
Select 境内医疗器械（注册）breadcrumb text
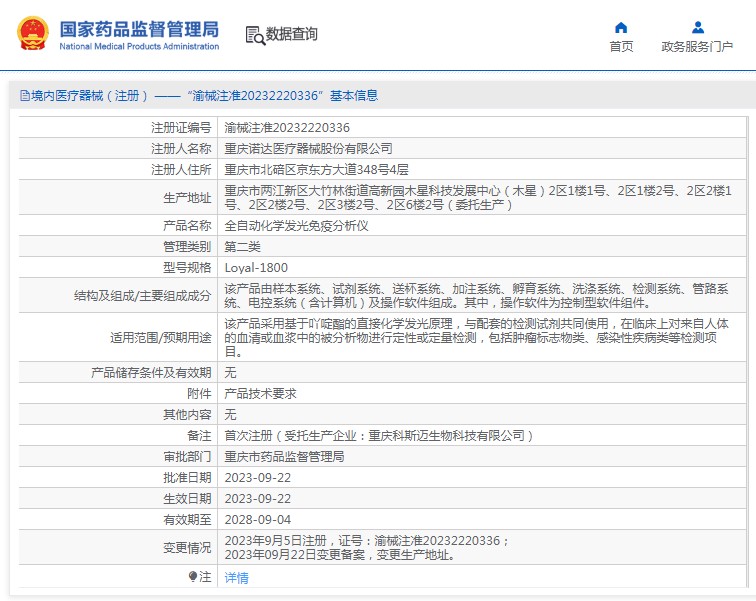pyautogui.click(x=90, y=95)
